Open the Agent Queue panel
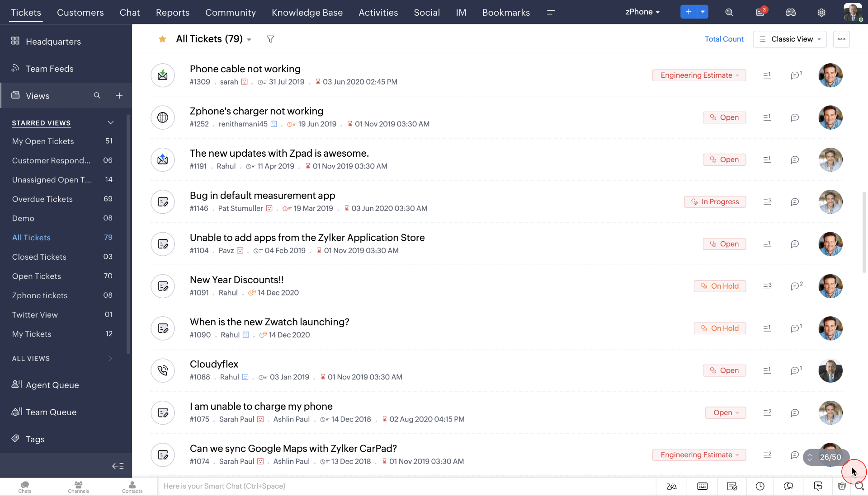 52,385
